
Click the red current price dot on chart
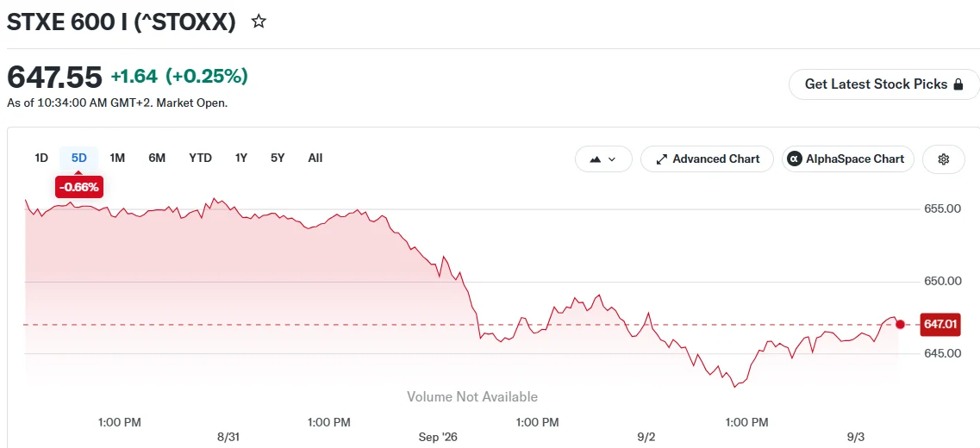900,324
